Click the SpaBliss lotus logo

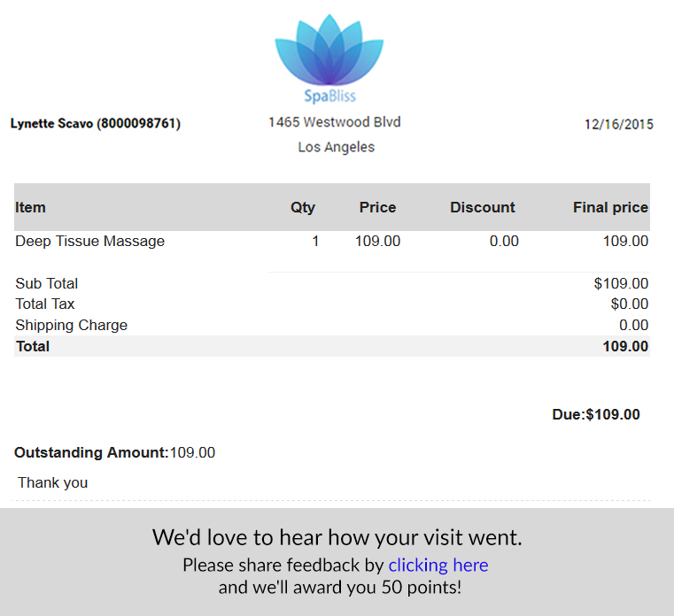329,58
